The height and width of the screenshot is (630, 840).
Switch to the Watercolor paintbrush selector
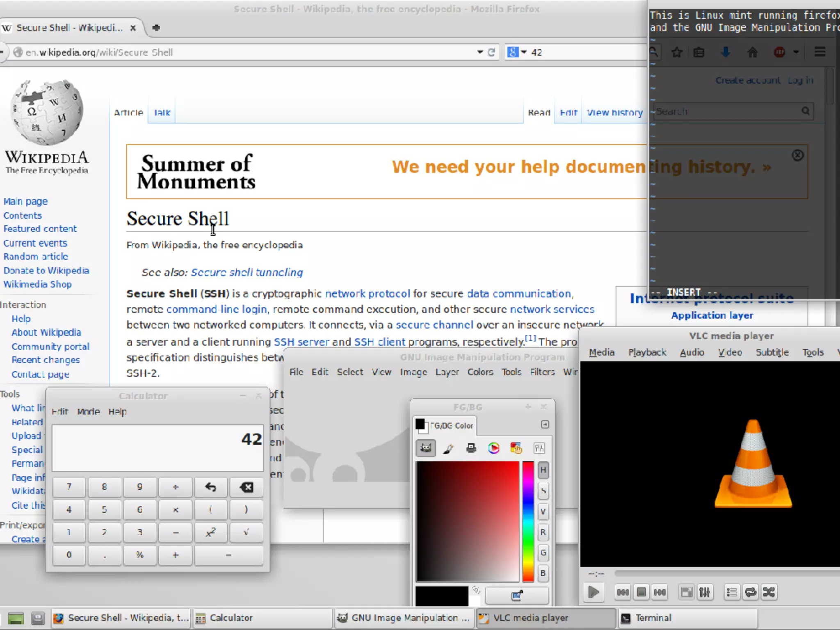tap(448, 448)
